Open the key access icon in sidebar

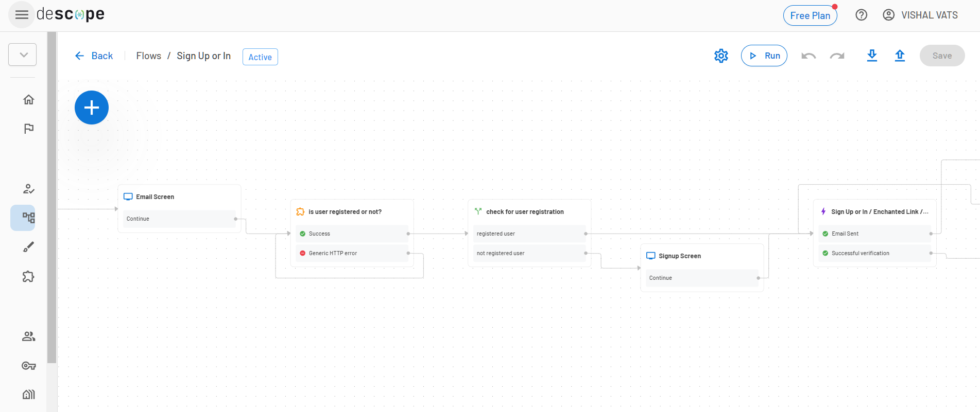click(x=29, y=366)
